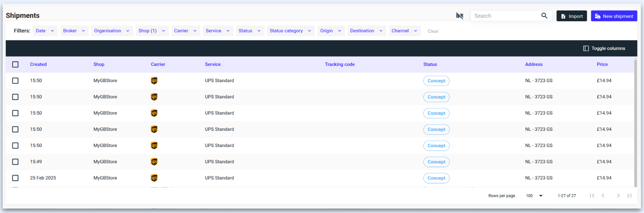Click the next page arrow
This screenshot has height=213, width=644.
coord(618,196)
